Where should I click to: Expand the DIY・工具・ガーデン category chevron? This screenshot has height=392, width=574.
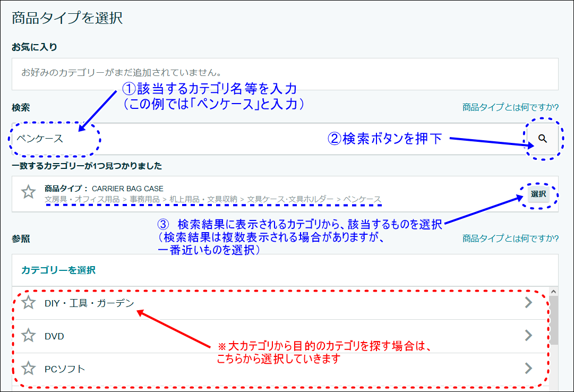pos(528,303)
